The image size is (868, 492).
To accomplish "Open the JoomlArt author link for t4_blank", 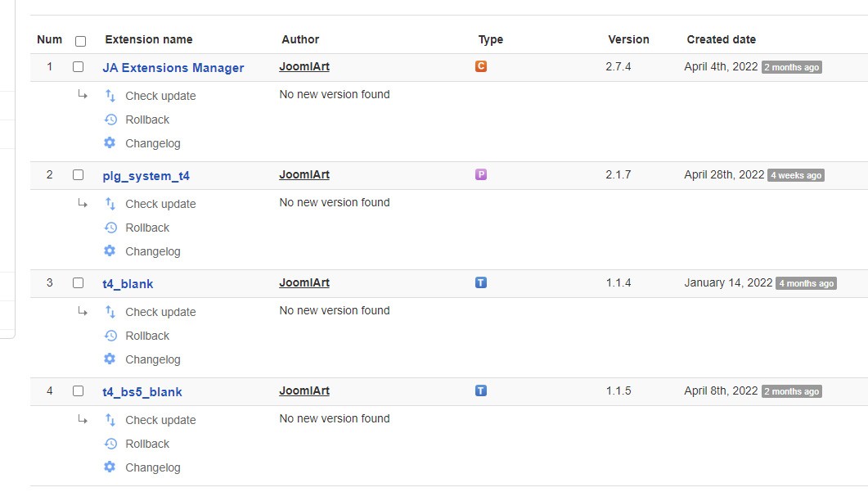I will point(304,282).
